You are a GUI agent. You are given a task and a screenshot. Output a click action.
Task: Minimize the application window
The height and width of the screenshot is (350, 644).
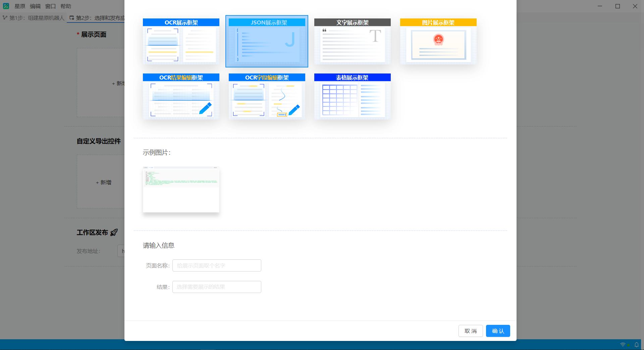600,6
